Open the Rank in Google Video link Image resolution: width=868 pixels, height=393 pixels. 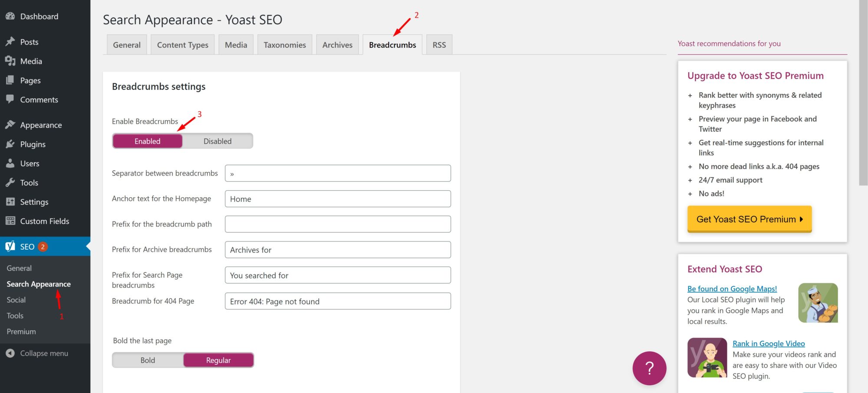[x=769, y=343]
